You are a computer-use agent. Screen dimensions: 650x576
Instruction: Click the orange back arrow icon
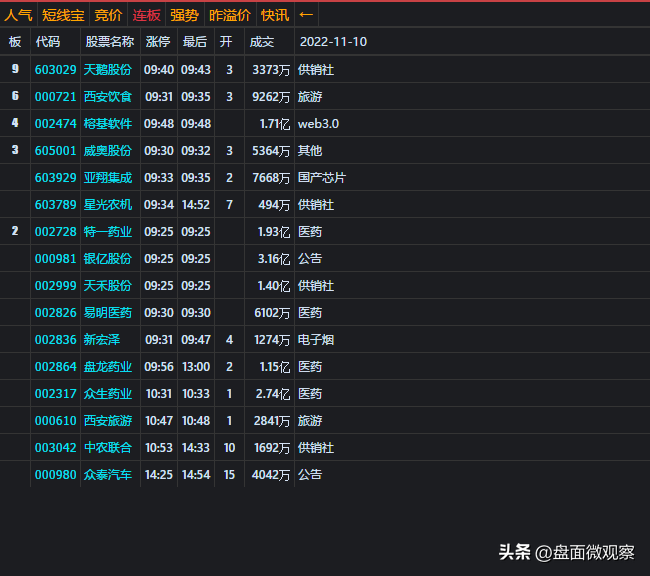(306, 15)
